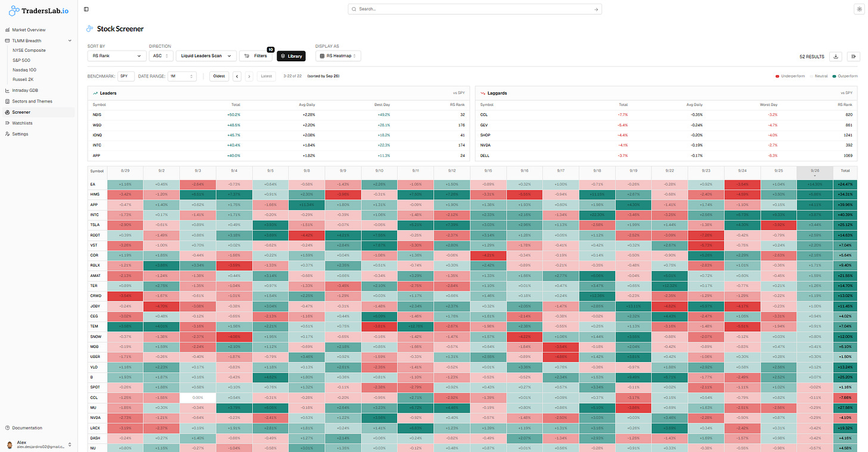Click the Market Overview chart icon
The image size is (868, 452).
point(7,30)
